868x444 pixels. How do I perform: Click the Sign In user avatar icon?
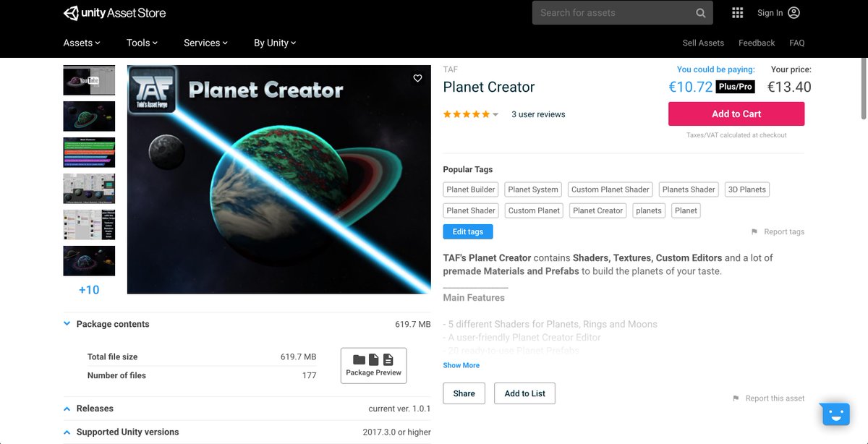tap(793, 13)
